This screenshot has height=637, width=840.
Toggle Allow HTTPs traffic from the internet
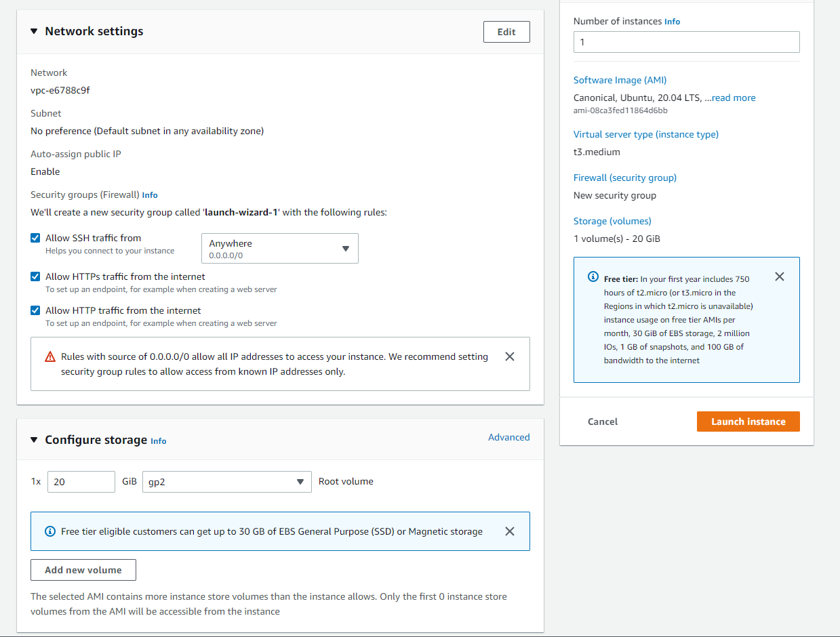pyautogui.click(x=35, y=276)
